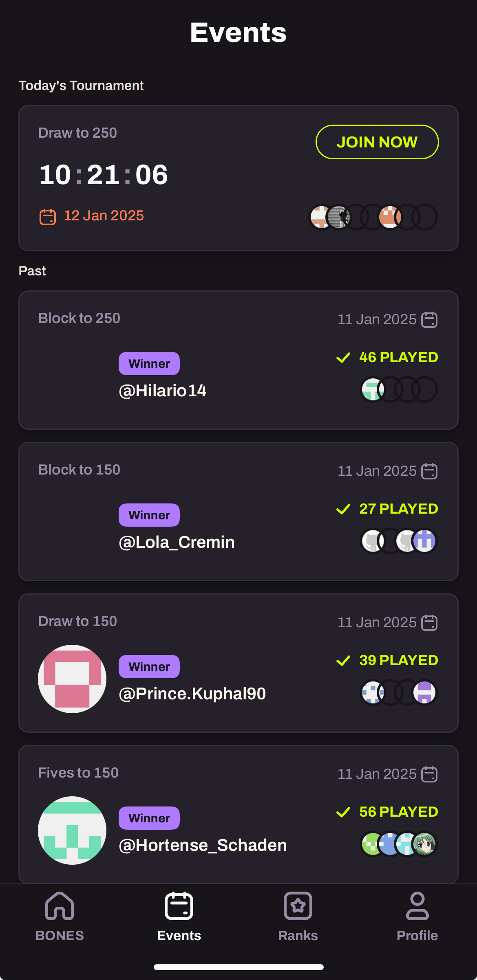477x980 pixels.
Task: Click the orange calendar icon beside 12 Jan 2025
Action: pos(48,217)
